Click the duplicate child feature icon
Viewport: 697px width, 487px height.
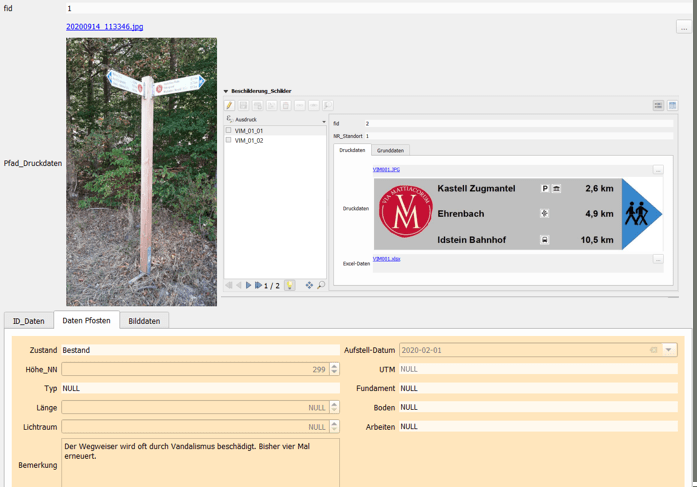tap(272, 105)
